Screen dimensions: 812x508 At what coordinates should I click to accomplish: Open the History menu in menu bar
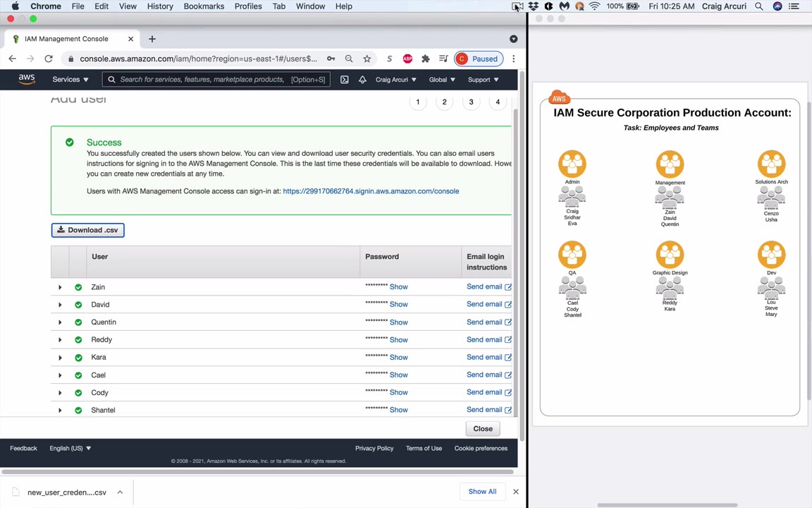160,6
